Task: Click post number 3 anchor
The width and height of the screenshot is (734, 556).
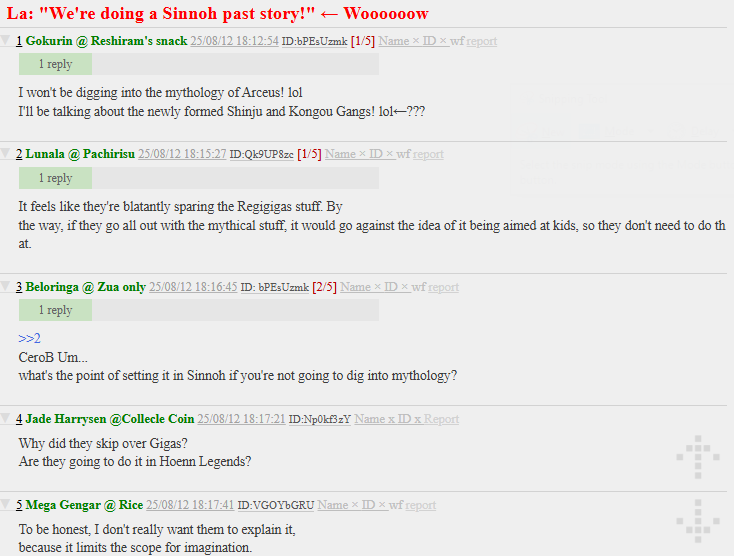Action: pyautogui.click(x=19, y=286)
